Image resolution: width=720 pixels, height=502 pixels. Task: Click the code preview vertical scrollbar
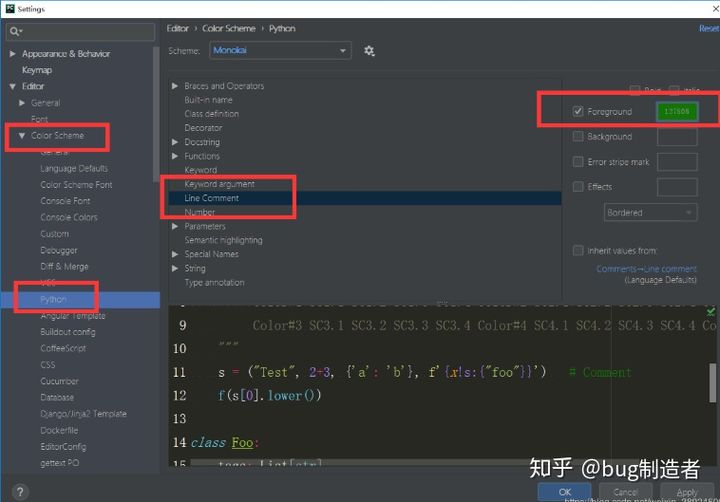712,381
